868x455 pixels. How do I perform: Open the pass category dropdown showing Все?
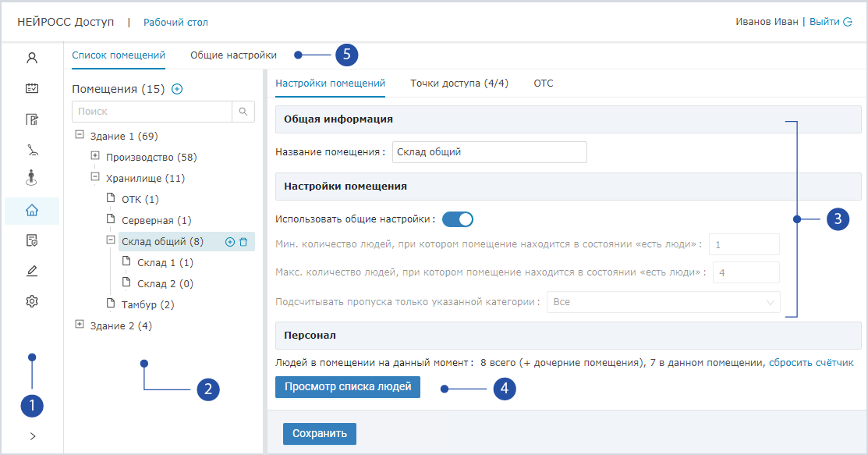point(663,302)
